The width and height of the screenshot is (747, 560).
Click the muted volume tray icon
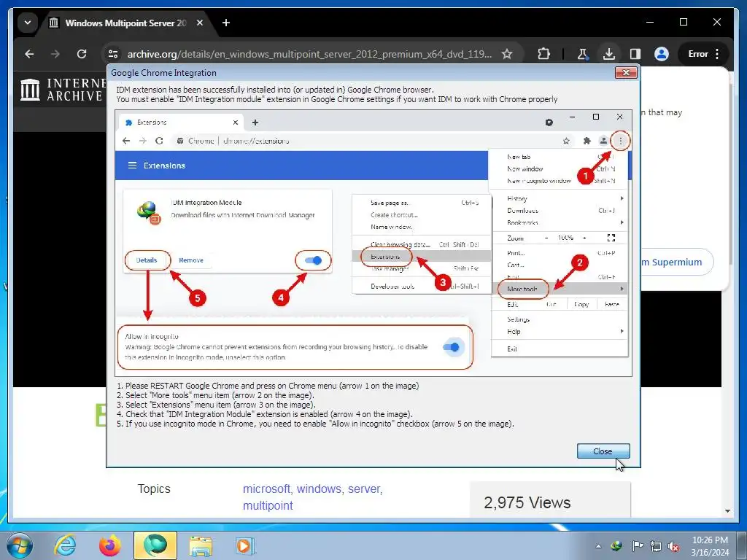[x=674, y=545]
